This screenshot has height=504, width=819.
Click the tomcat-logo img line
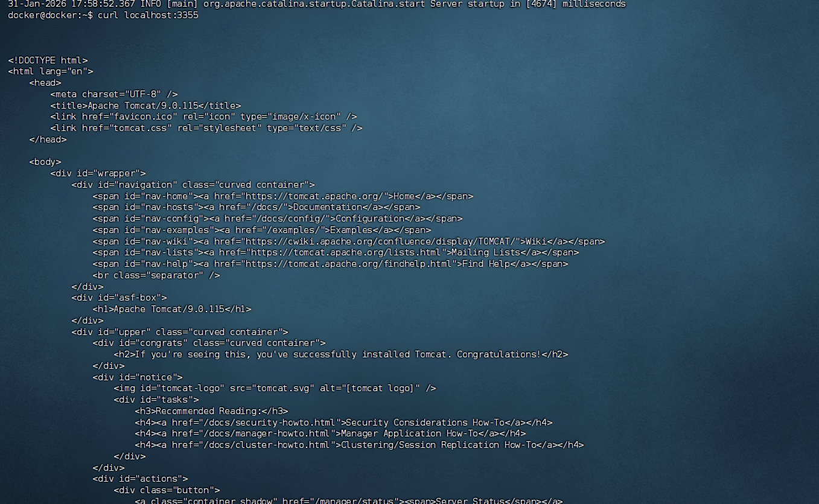[x=275, y=388]
